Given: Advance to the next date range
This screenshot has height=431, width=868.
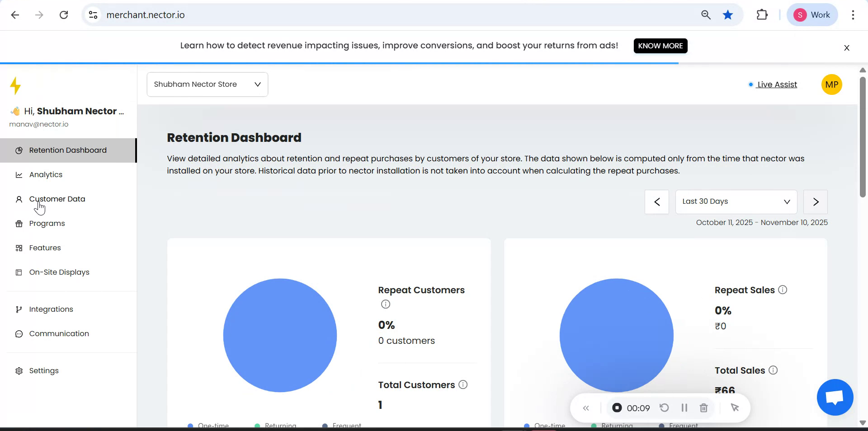Looking at the screenshot, I should (x=815, y=202).
